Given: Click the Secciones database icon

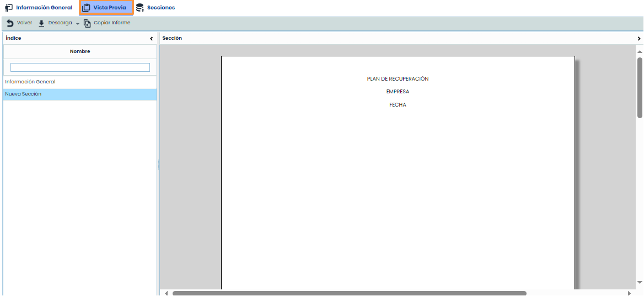Looking at the screenshot, I should pyautogui.click(x=140, y=8).
